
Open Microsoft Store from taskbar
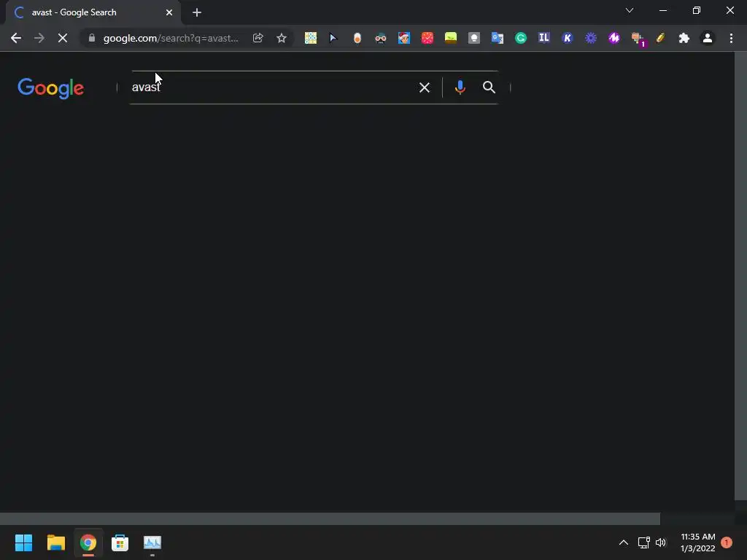click(x=120, y=542)
